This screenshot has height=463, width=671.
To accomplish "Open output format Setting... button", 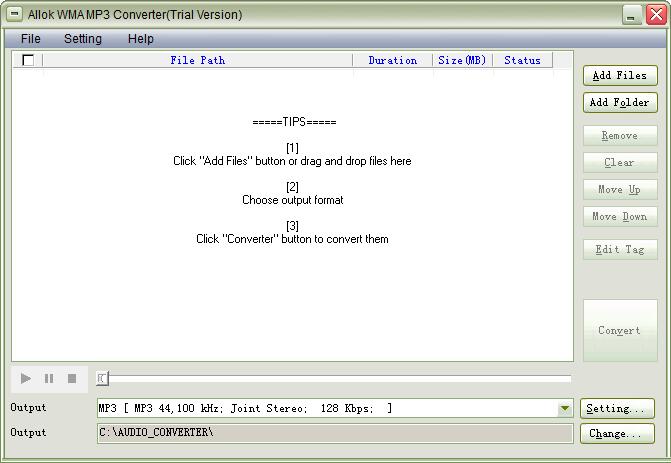I will [x=617, y=408].
